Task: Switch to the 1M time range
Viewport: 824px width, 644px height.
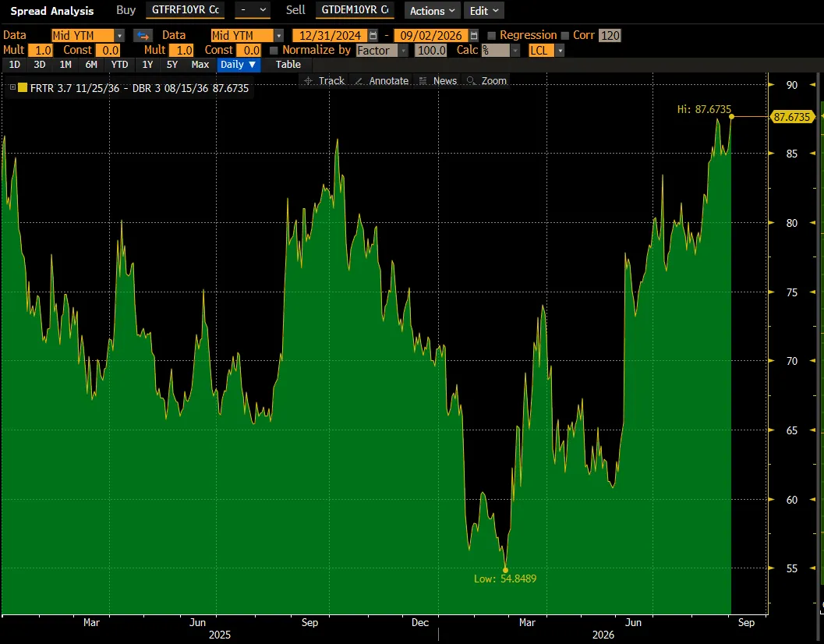Action: [x=65, y=65]
